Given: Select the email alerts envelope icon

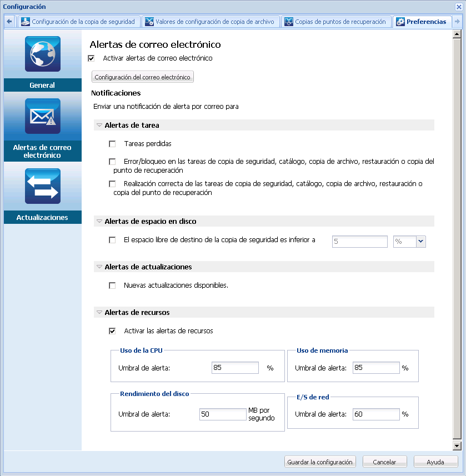Looking at the screenshot, I should pyautogui.click(x=43, y=116).
